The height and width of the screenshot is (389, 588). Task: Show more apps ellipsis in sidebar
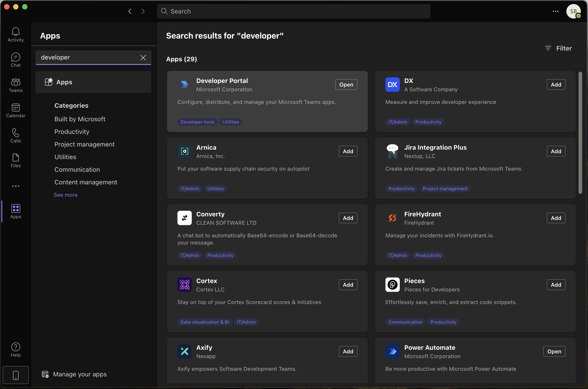pyautogui.click(x=16, y=186)
